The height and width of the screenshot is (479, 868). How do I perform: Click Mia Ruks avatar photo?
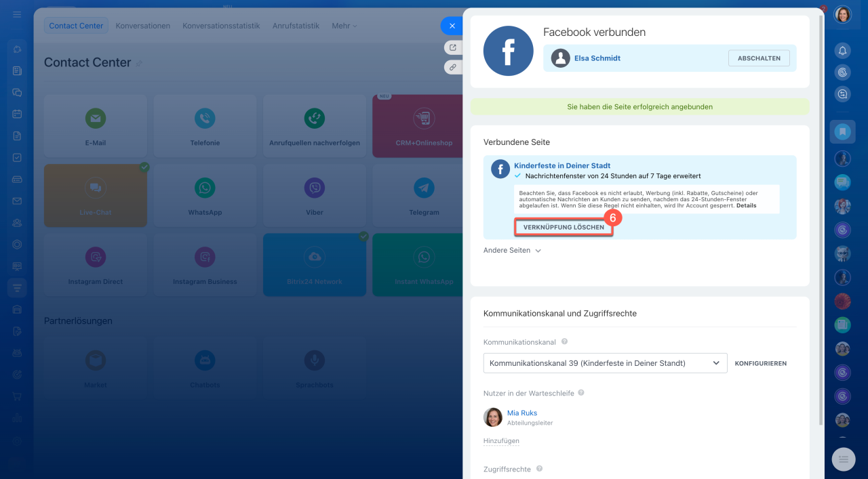tap(493, 417)
